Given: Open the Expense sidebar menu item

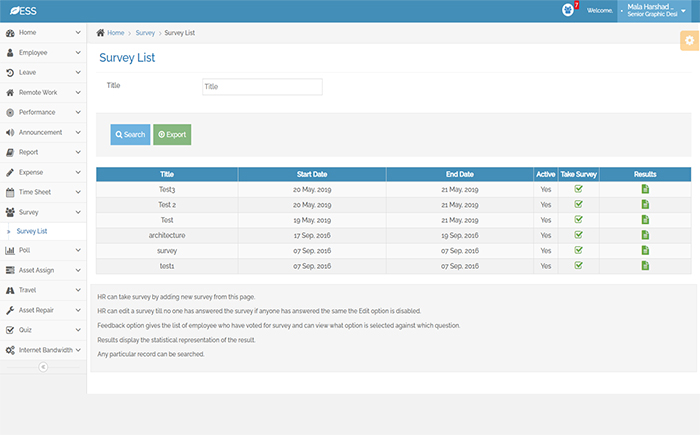Looking at the screenshot, I should tap(43, 172).
